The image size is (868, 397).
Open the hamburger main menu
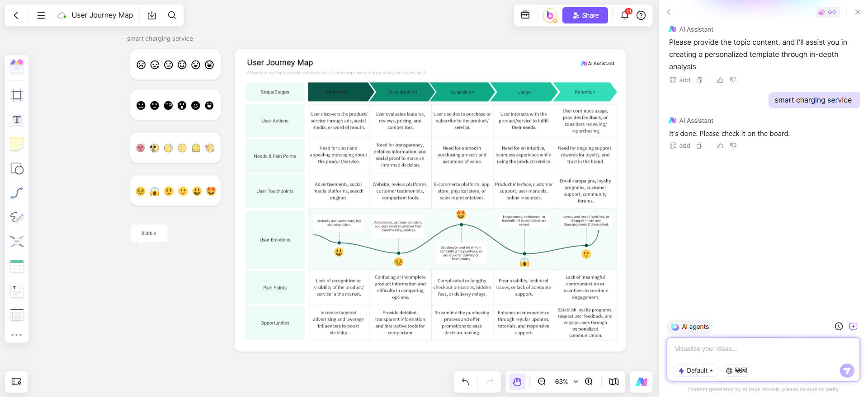[x=41, y=15]
